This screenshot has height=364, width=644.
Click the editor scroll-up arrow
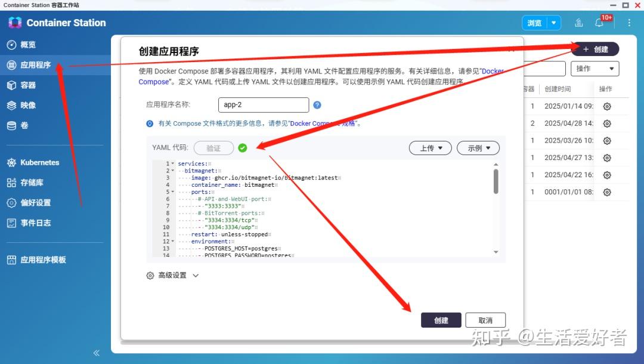pyautogui.click(x=496, y=164)
